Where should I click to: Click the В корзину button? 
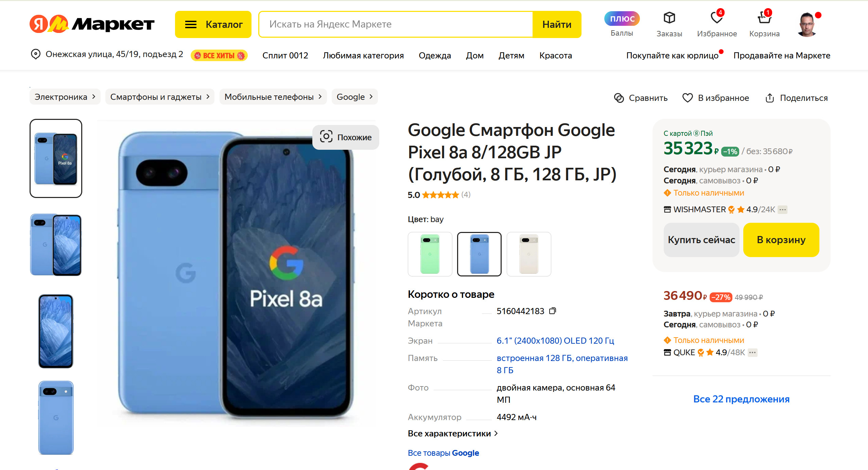coord(781,240)
